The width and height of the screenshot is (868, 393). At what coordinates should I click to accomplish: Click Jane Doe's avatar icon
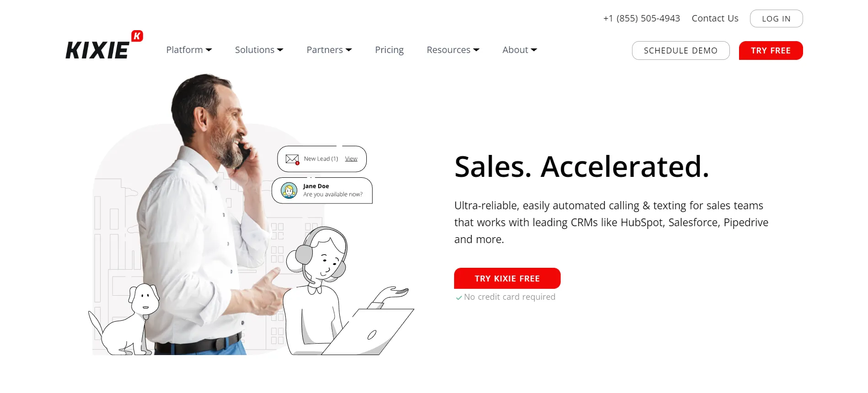289,191
